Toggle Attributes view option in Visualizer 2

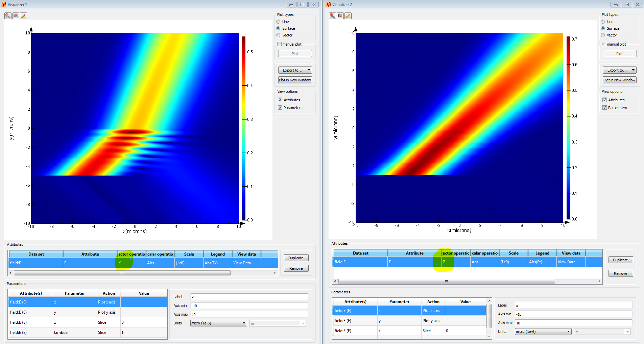click(x=604, y=100)
